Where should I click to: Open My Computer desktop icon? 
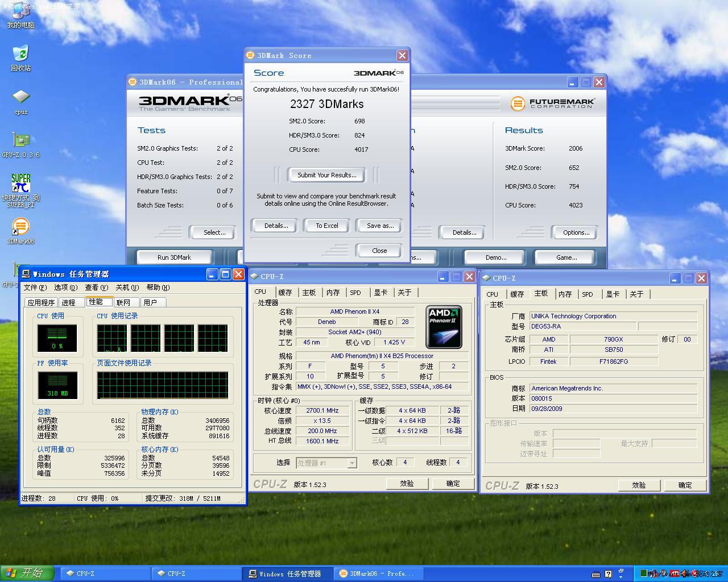(20, 13)
